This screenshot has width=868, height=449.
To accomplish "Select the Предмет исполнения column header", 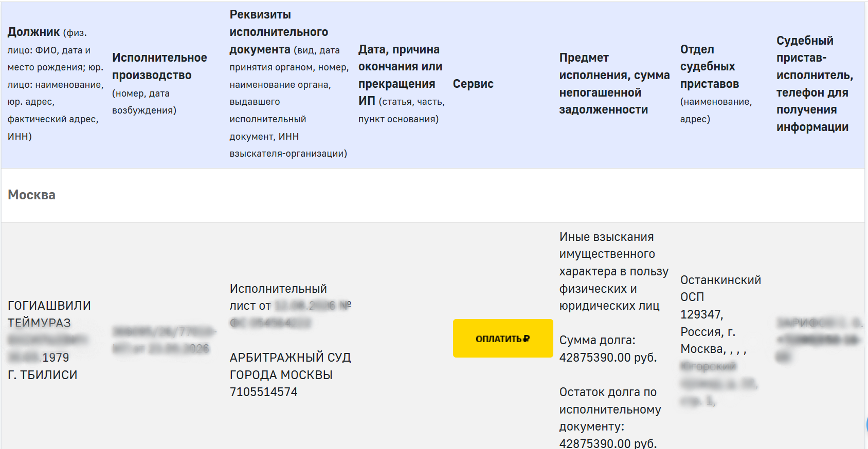I will pos(614,84).
